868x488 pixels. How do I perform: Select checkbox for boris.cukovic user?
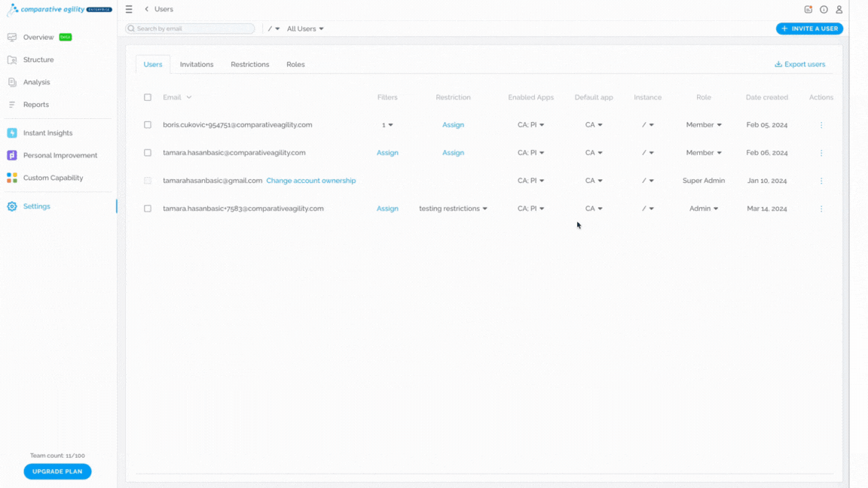(148, 125)
